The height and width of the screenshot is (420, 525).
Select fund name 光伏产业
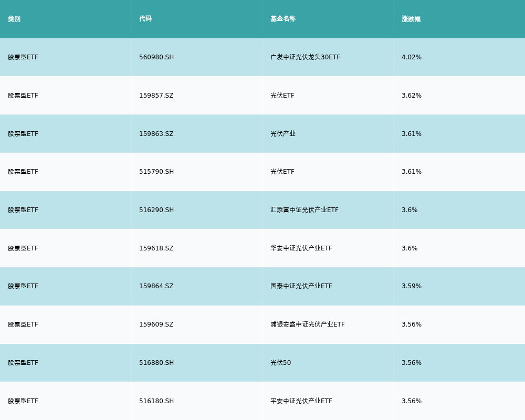[x=283, y=134]
